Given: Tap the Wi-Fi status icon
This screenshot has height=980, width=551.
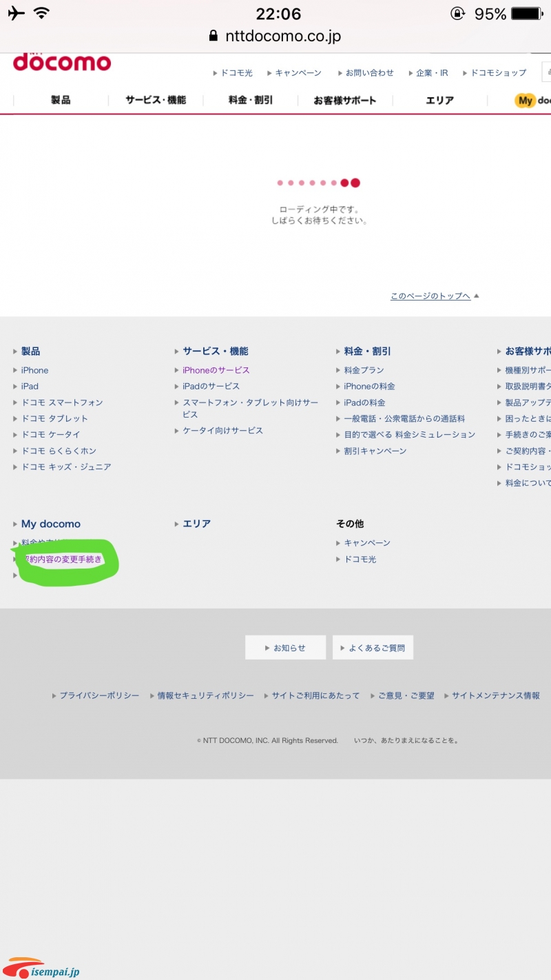Looking at the screenshot, I should coord(41,13).
